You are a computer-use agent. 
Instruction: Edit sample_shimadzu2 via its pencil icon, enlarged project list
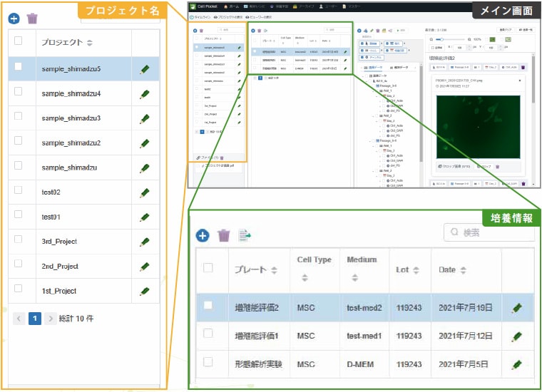(145, 143)
